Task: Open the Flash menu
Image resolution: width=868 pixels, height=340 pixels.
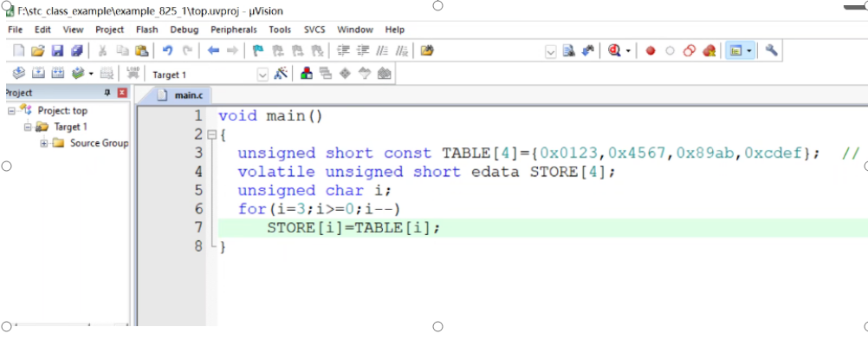Action: [146, 29]
